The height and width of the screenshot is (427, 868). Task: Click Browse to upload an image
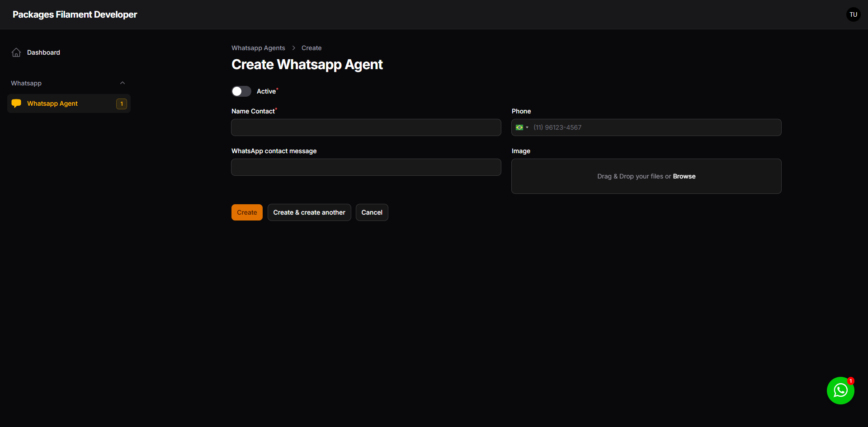click(x=684, y=176)
